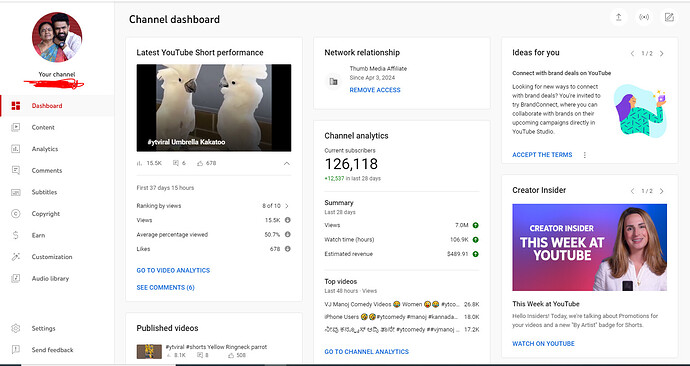Click the Subtitles icon in sidebar
The width and height of the screenshot is (690, 366).
(16, 192)
